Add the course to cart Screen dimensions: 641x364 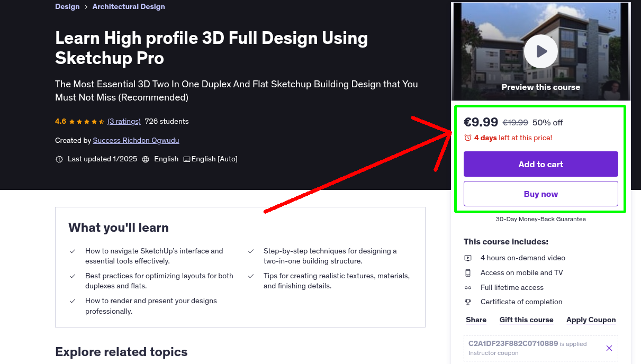tap(540, 164)
